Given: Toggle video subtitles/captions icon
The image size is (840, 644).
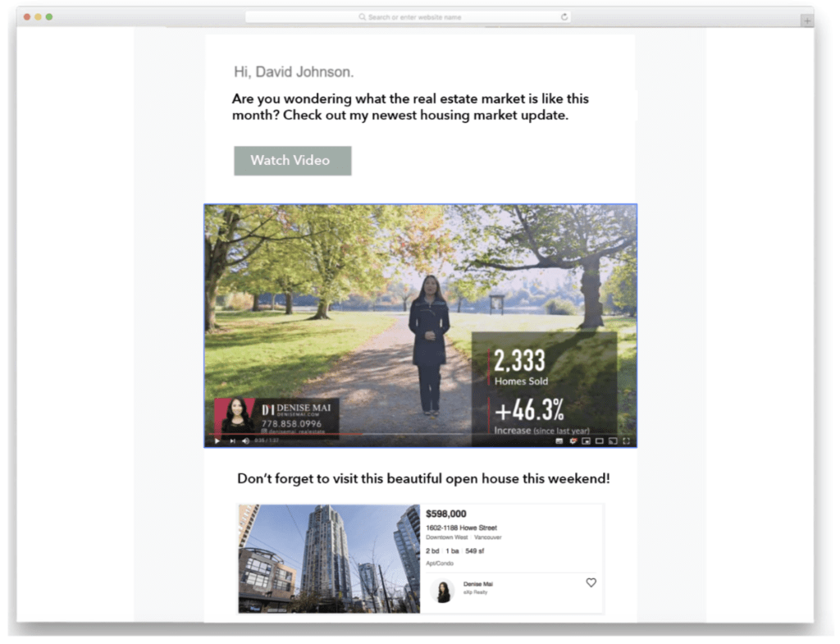Looking at the screenshot, I should click(x=559, y=441).
